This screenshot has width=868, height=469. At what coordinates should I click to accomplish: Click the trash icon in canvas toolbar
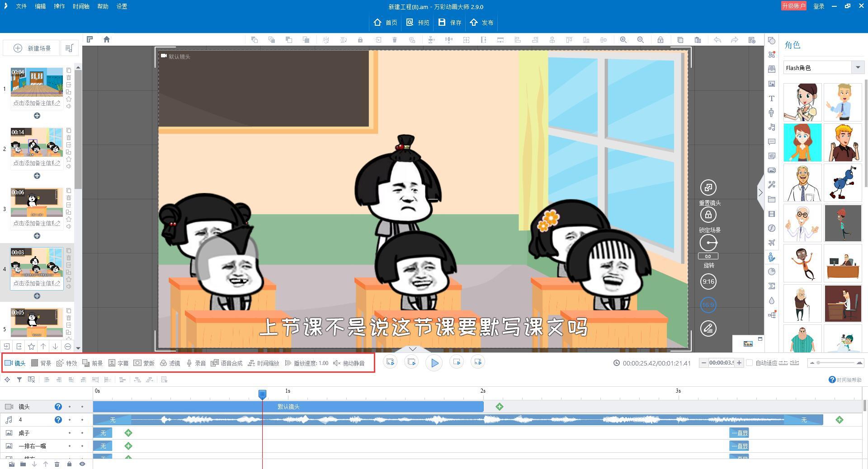coord(395,40)
